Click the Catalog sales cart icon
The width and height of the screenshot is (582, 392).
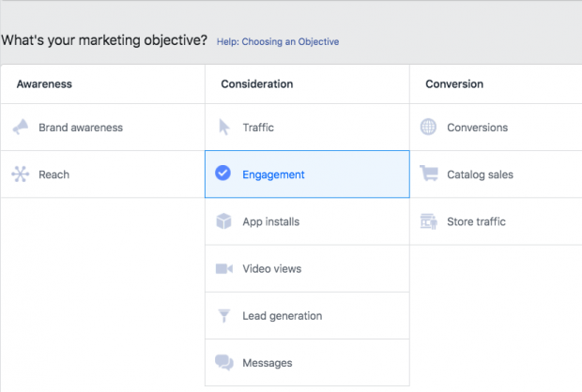[428, 174]
